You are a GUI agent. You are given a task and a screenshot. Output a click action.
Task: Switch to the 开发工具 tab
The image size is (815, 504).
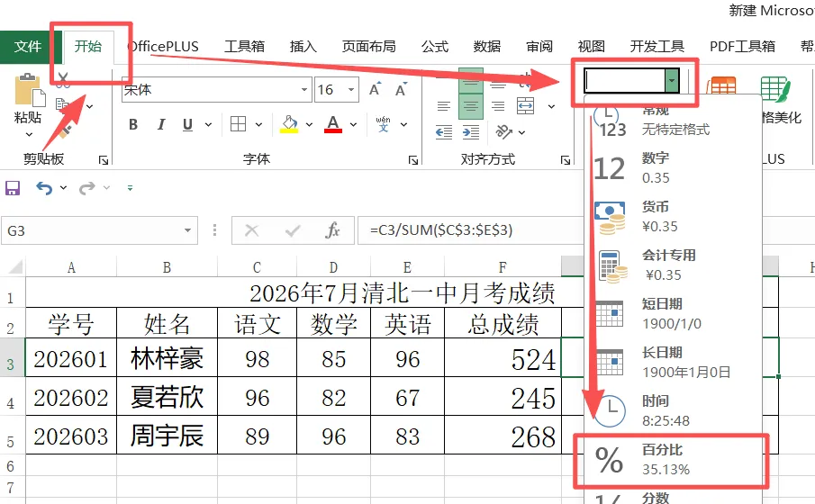pyautogui.click(x=657, y=47)
